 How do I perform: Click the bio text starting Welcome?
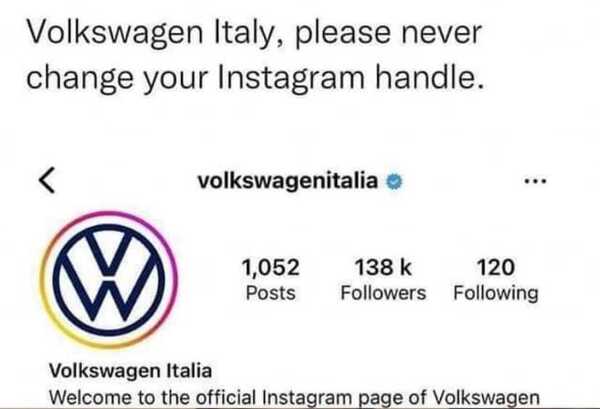tap(294, 398)
